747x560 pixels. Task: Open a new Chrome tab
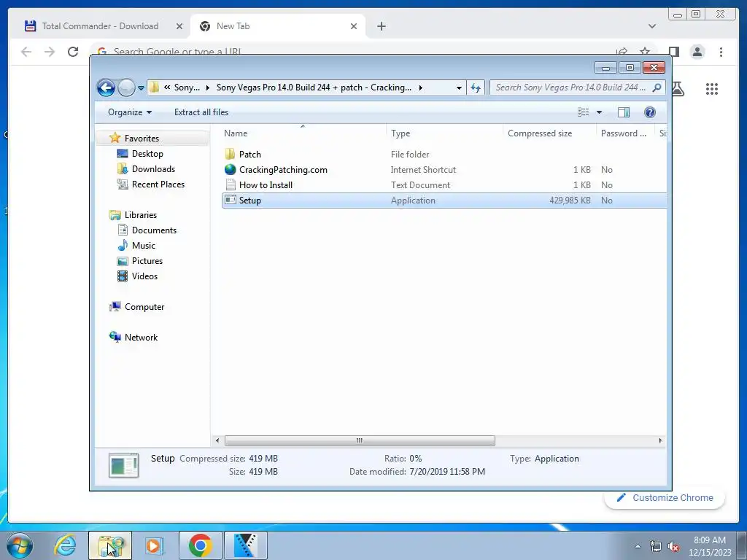pos(381,26)
